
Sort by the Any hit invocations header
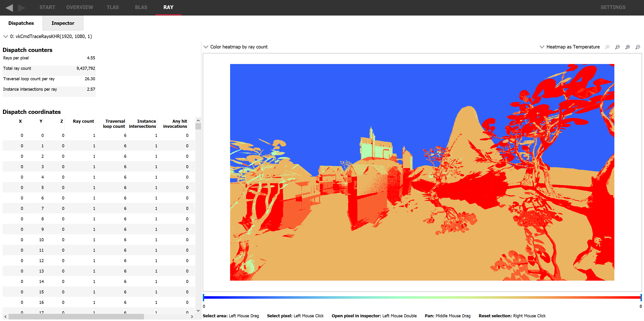tap(175, 124)
